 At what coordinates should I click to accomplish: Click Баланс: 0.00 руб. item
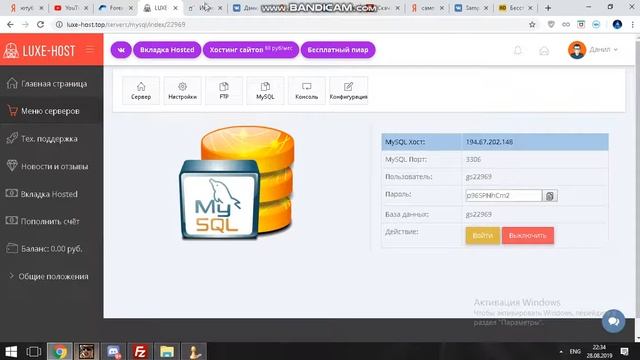click(x=51, y=249)
